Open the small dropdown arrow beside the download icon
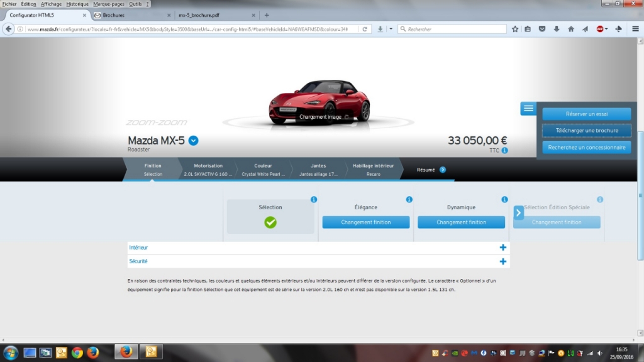 point(391,29)
